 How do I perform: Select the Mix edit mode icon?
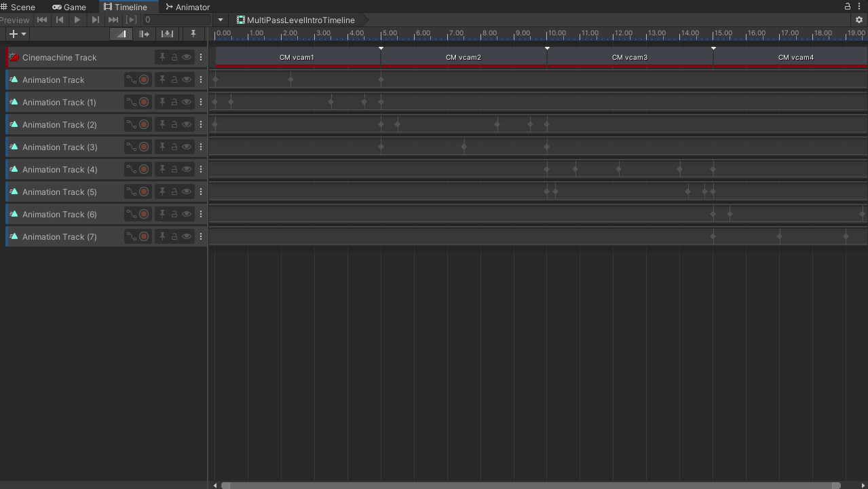point(121,34)
